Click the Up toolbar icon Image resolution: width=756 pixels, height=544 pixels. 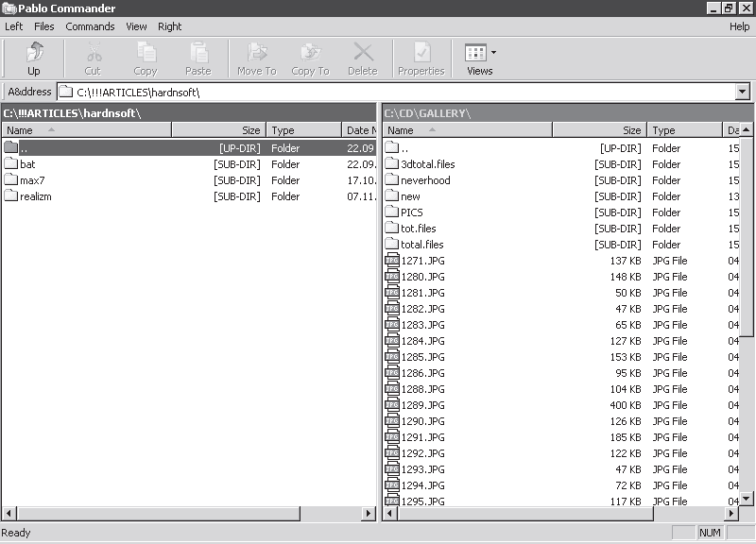[34, 53]
